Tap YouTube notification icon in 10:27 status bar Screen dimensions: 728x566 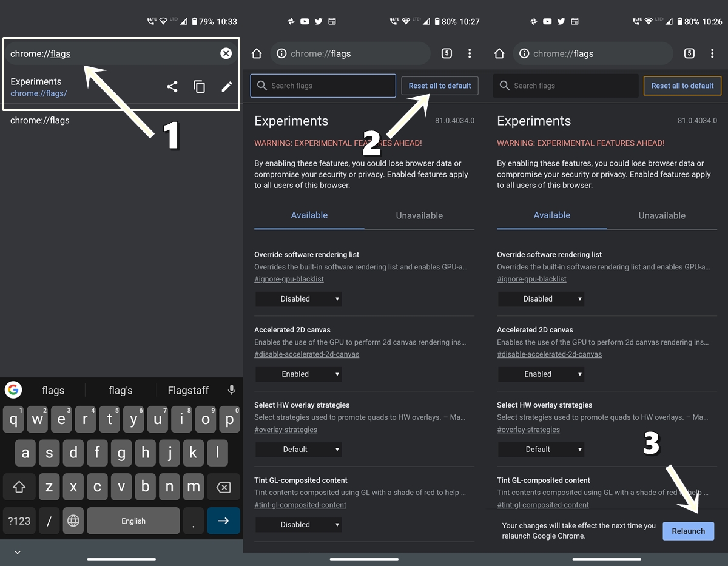click(x=305, y=21)
